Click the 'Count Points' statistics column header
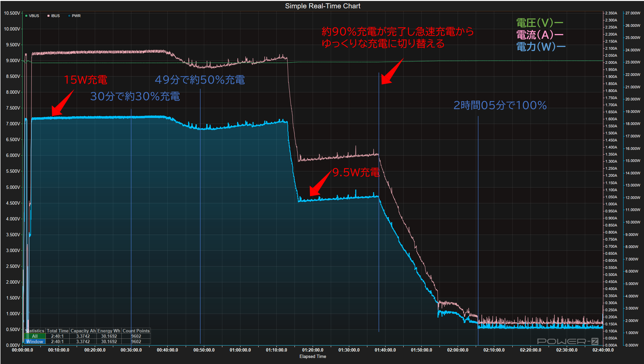The image size is (644, 364). click(136, 331)
